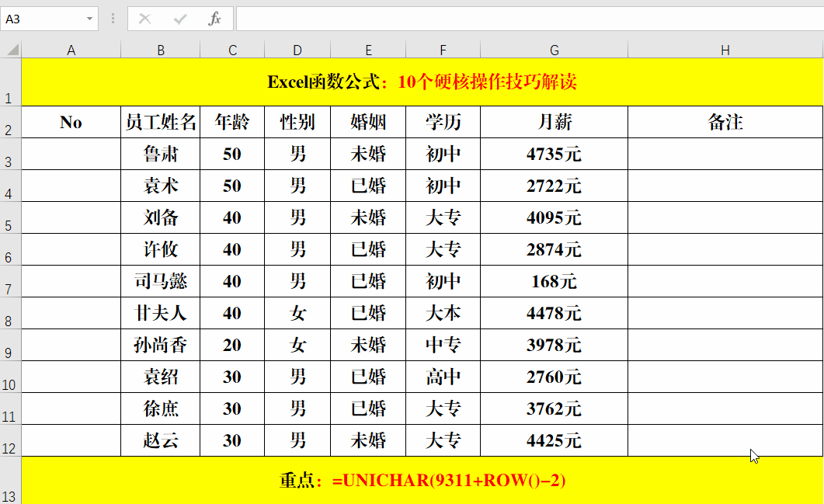This screenshot has width=824, height=504.
Task: Click the cell containing 司马懿
Action: coord(160,280)
